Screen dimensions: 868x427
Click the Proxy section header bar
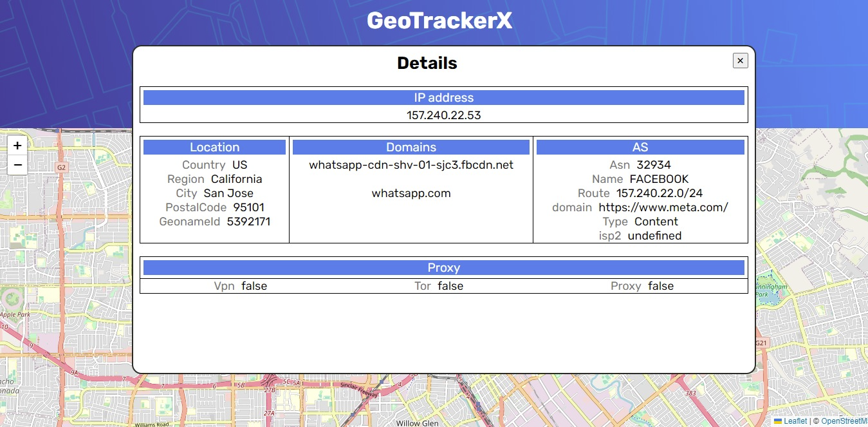click(444, 268)
